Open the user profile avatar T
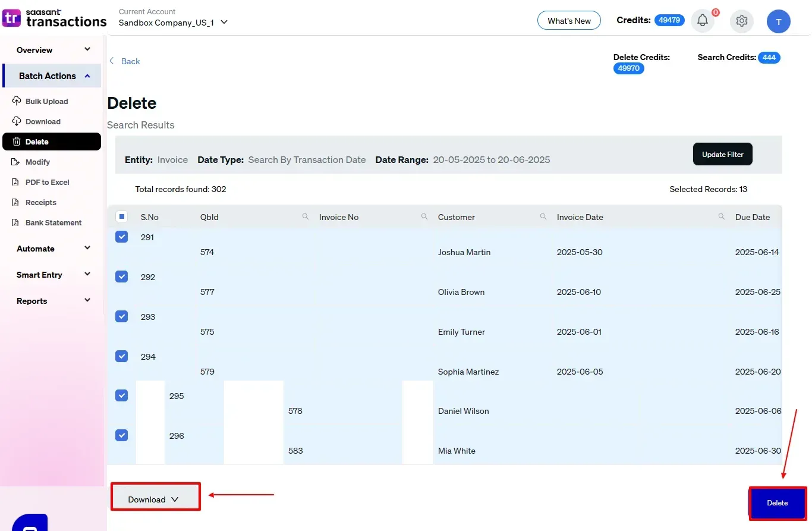This screenshot has height=531, width=812. pos(779,21)
